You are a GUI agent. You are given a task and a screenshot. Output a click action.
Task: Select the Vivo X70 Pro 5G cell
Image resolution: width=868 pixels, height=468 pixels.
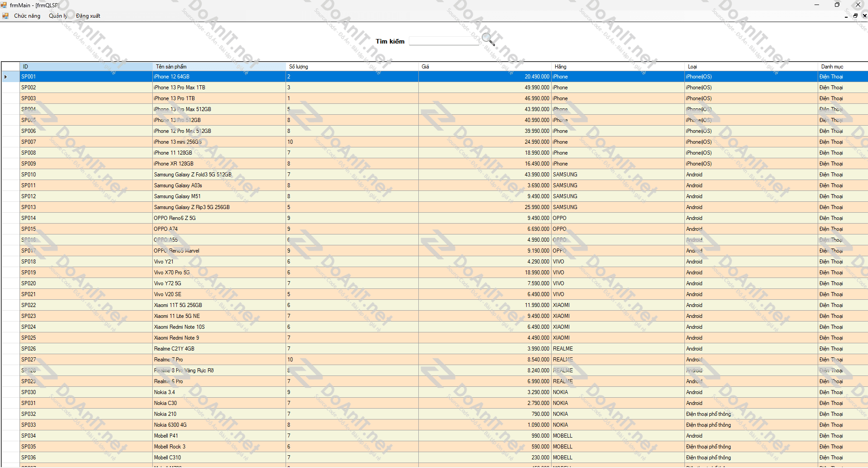coord(219,273)
